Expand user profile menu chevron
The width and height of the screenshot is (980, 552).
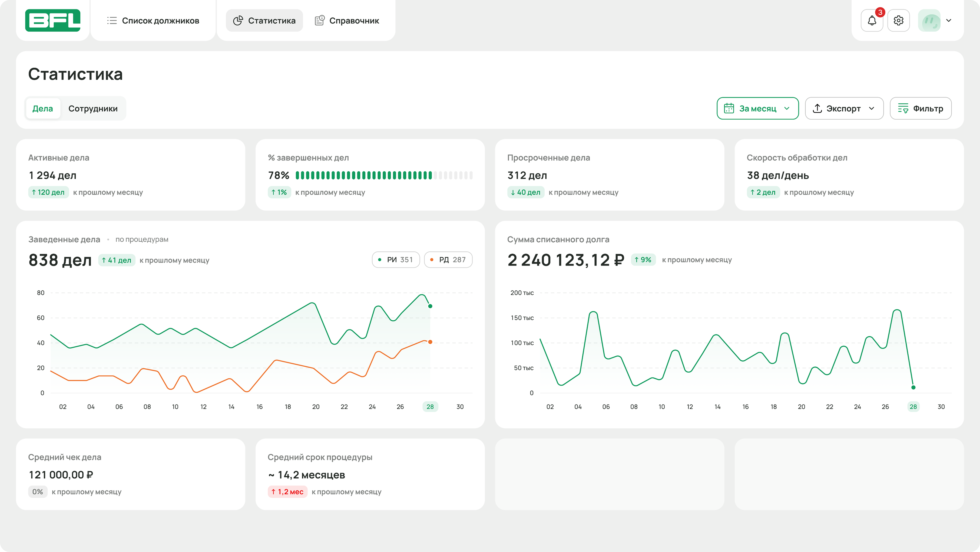coord(949,21)
